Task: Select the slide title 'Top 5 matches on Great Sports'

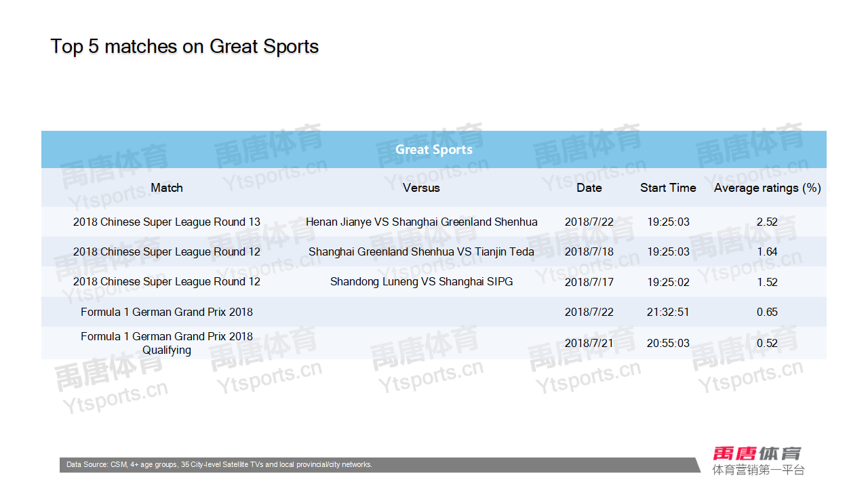Action: point(184,47)
